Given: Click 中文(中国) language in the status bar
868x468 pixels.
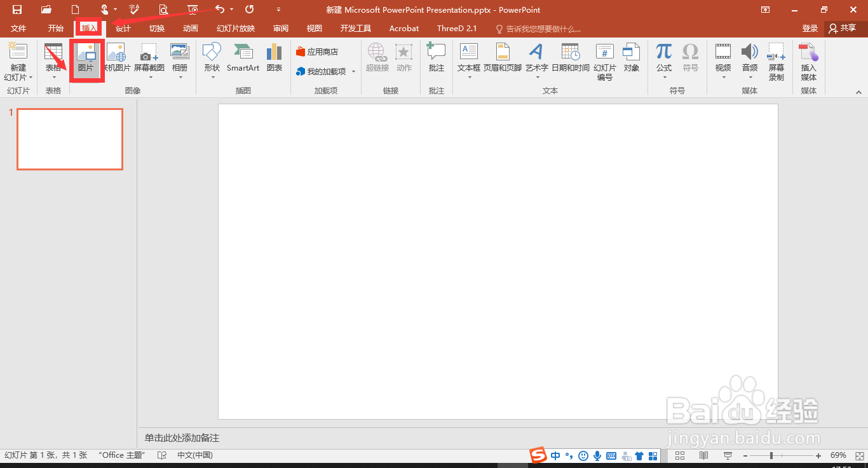Looking at the screenshot, I should 195,455.
